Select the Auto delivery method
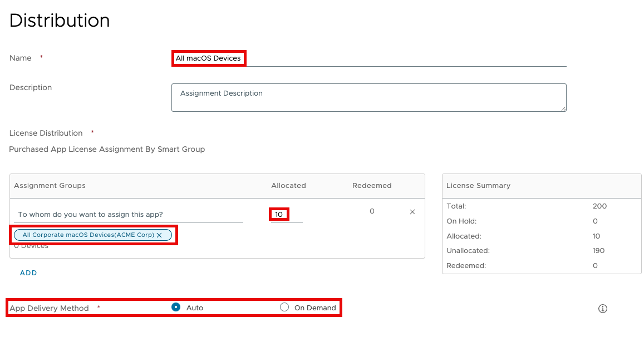Image resolution: width=644 pixels, height=337 pixels. pos(176,307)
